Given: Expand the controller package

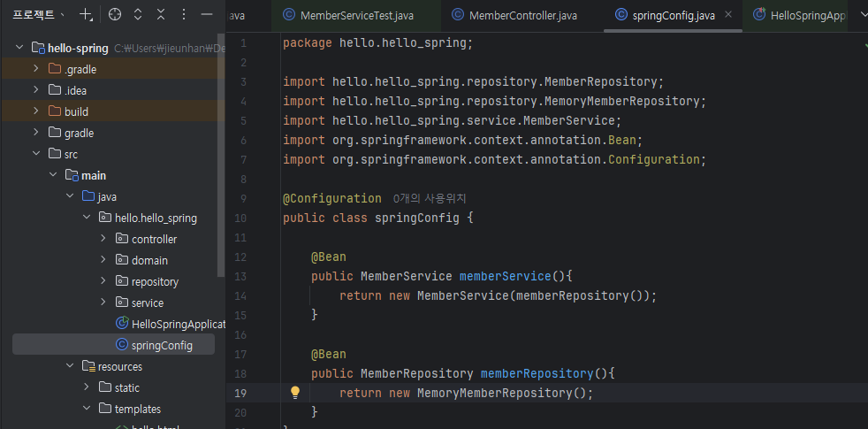Looking at the screenshot, I should [103, 239].
